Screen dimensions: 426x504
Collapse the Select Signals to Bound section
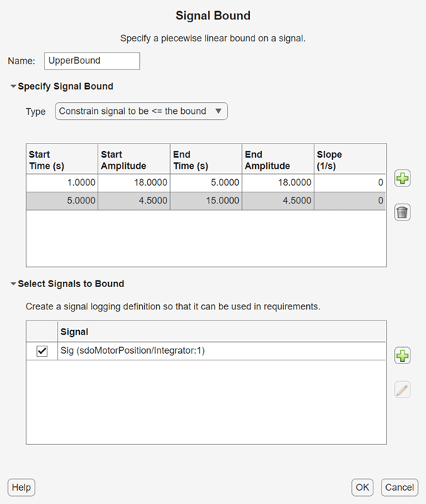(x=13, y=283)
